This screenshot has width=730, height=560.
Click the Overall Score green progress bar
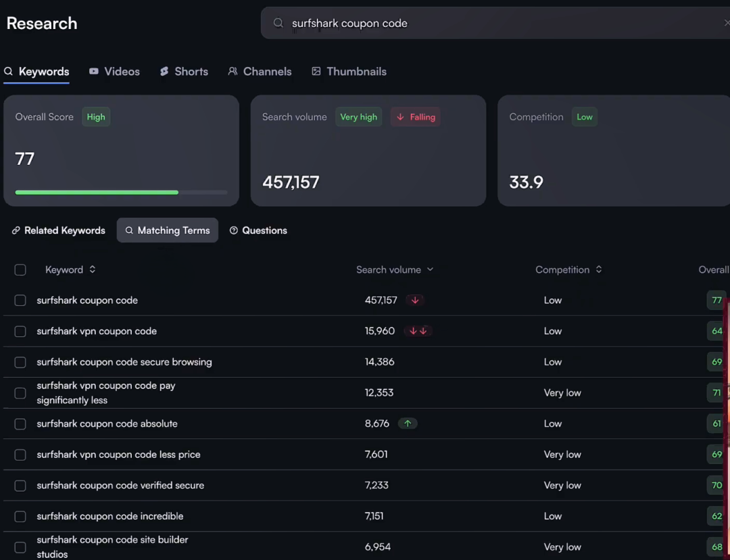click(97, 192)
